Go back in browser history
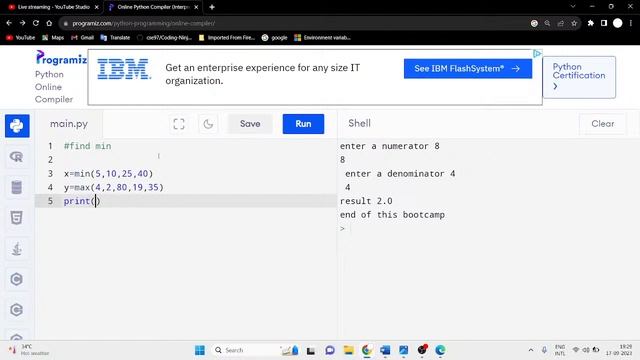This screenshot has width=640, height=360. tap(9, 23)
